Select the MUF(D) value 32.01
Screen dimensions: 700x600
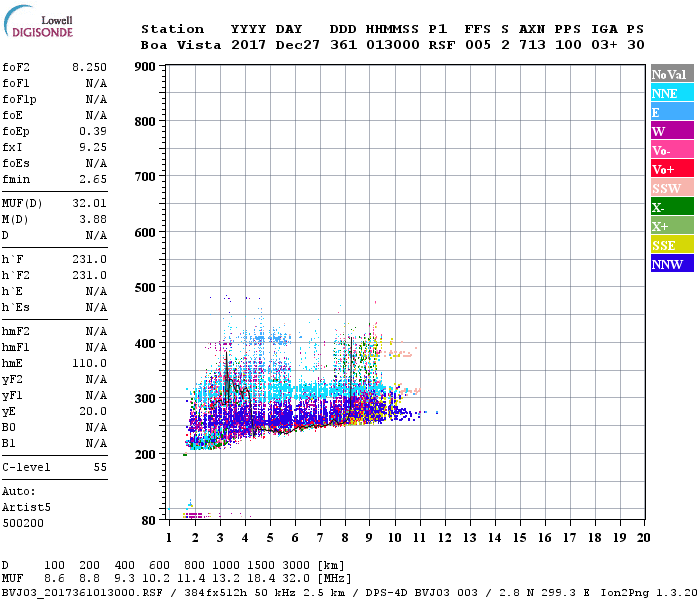pyautogui.click(x=89, y=204)
